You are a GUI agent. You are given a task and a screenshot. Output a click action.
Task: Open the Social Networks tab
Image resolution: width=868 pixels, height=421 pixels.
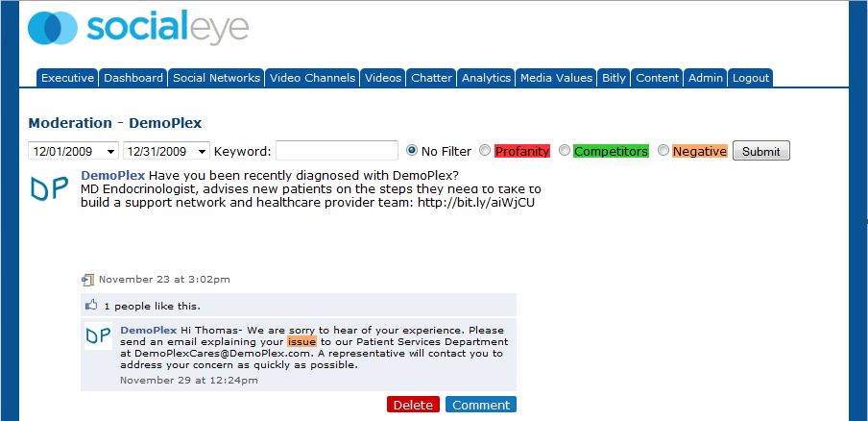[216, 78]
